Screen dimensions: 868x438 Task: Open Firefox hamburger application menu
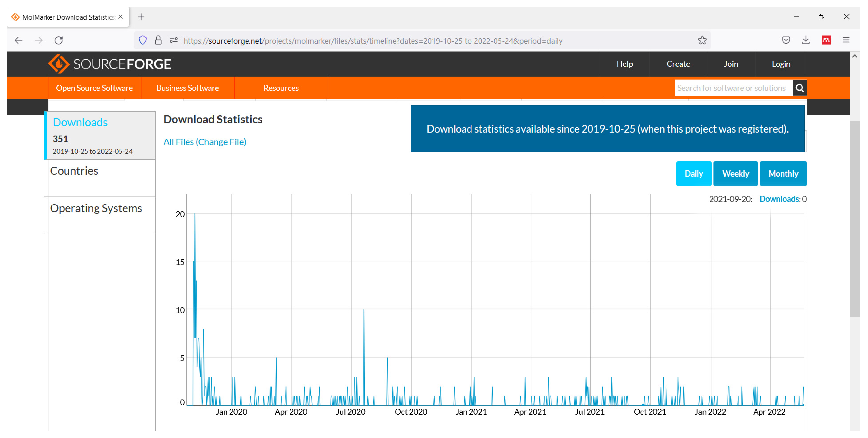point(846,40)
